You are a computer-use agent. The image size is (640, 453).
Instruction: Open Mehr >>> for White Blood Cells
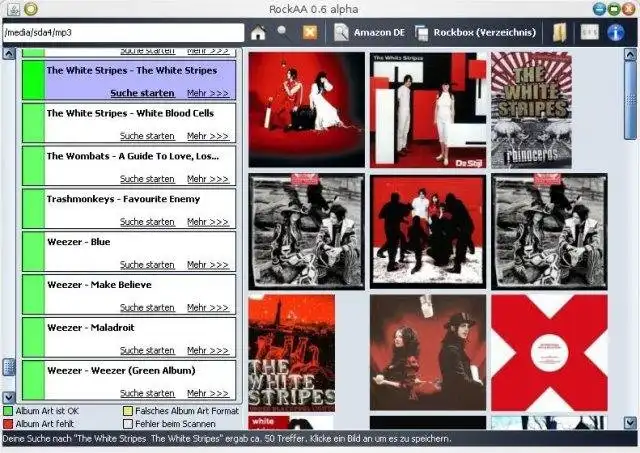pos(208,136)
